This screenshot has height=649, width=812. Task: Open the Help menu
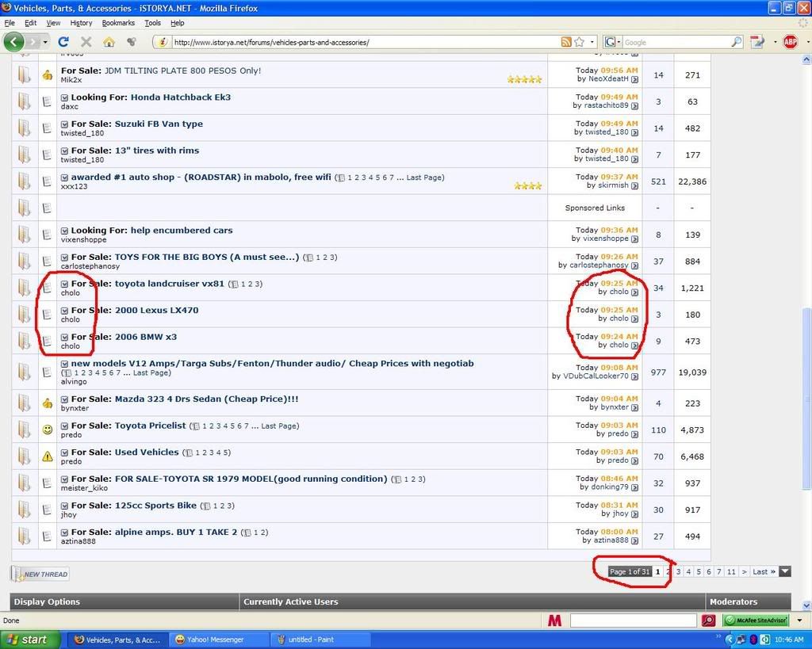click(178, 23)
